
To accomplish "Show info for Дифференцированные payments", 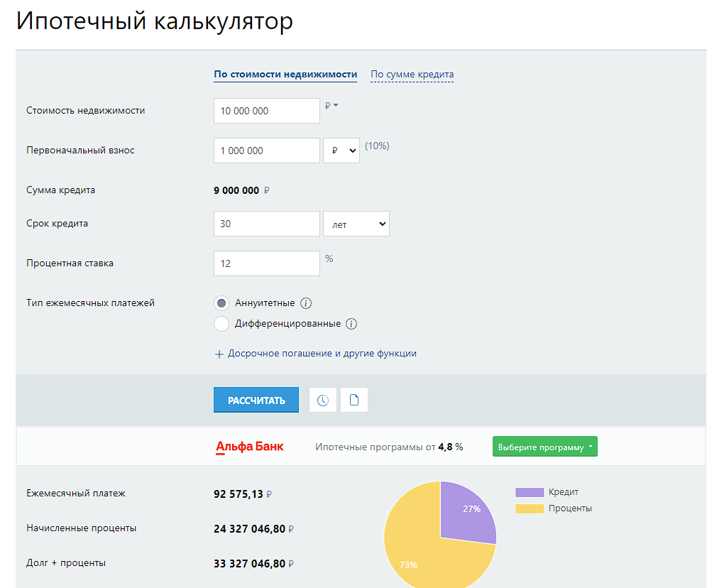I will point(351,324).
